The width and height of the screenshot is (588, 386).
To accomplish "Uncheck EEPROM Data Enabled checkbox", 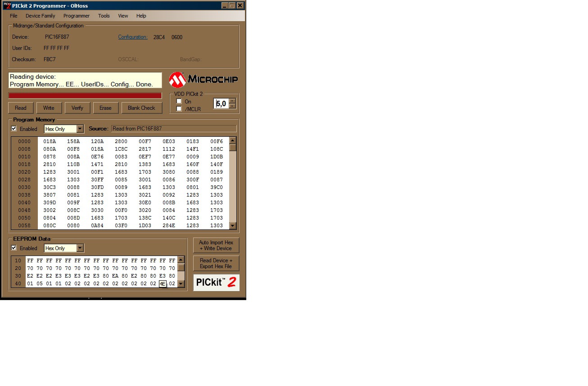I will 14,248.
